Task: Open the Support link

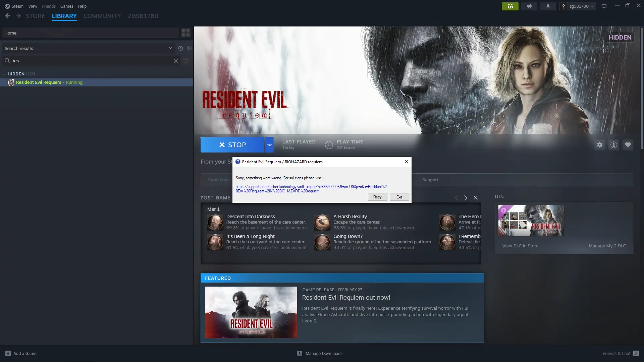Action: pyautogui.click(x=430, y=180)
